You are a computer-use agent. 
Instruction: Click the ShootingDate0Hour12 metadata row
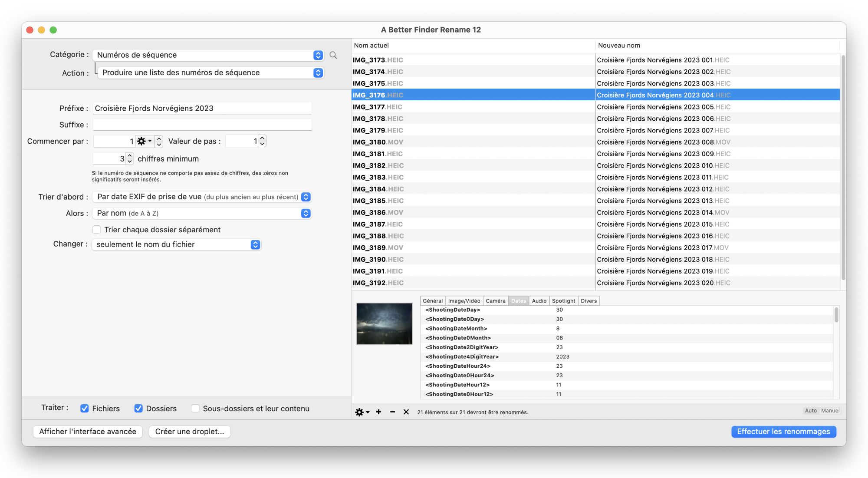point(627,394)
